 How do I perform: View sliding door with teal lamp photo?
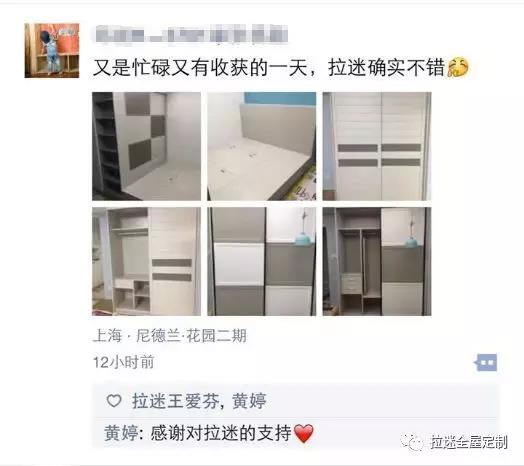tap(261, 261)
